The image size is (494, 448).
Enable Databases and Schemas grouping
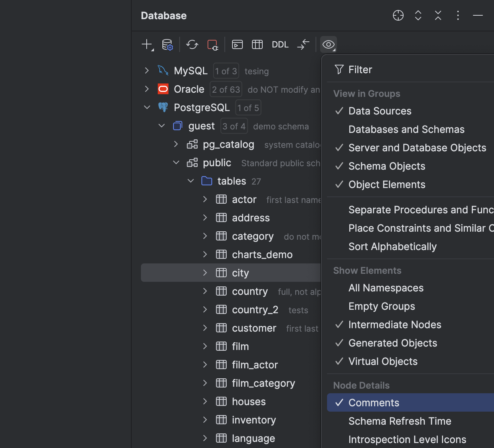[406, 129]
